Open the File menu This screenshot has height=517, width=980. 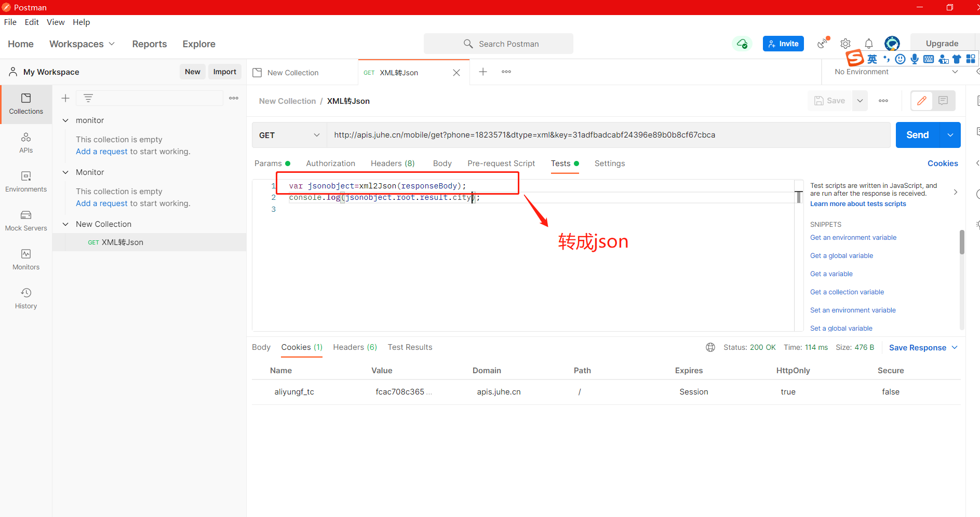coord(10,22)
